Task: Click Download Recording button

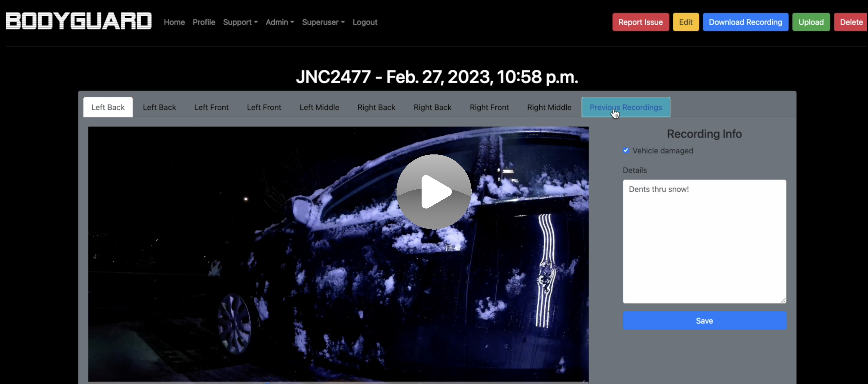Action: click(x=745, y=22)
